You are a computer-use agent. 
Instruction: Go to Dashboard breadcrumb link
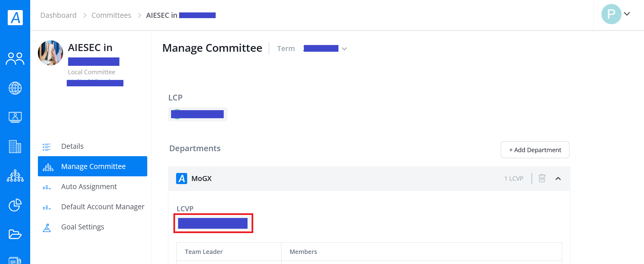(58, 15)
